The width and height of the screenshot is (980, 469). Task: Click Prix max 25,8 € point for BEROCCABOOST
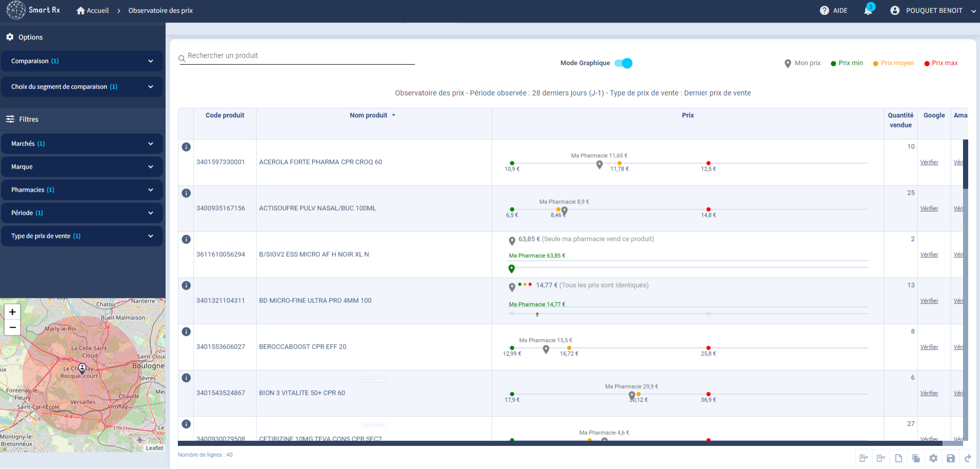[x=709, y=348]
